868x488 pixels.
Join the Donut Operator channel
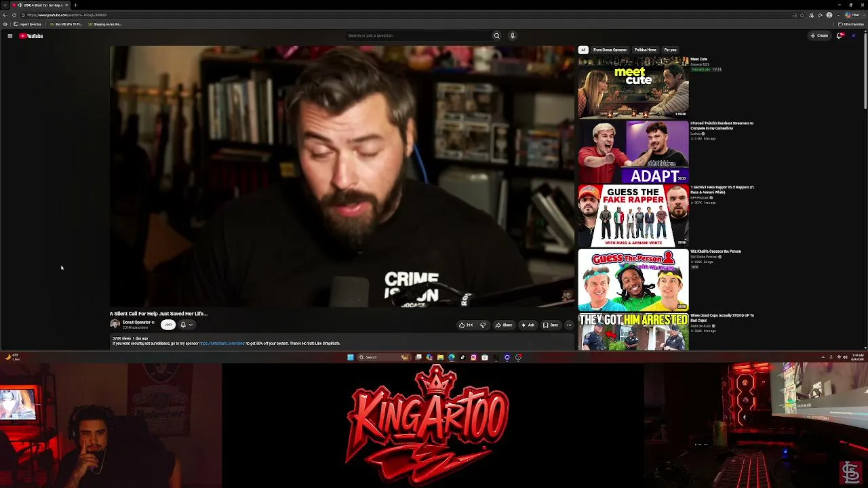[x=168, y=325]
